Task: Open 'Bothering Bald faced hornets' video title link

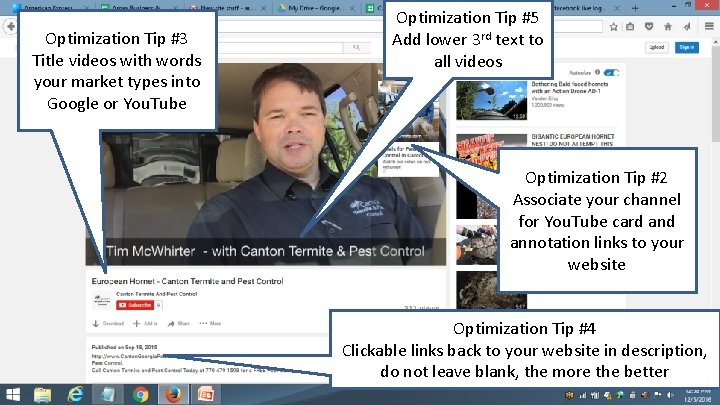Action: [569, 88]
